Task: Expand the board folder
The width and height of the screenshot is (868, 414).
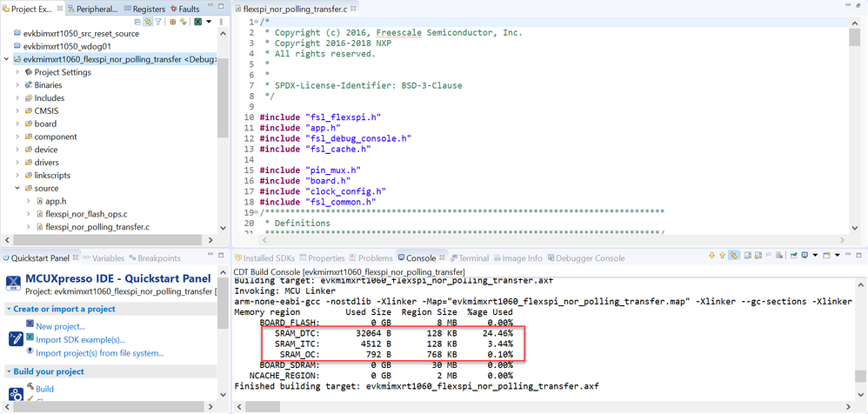Action: [17, 124]
